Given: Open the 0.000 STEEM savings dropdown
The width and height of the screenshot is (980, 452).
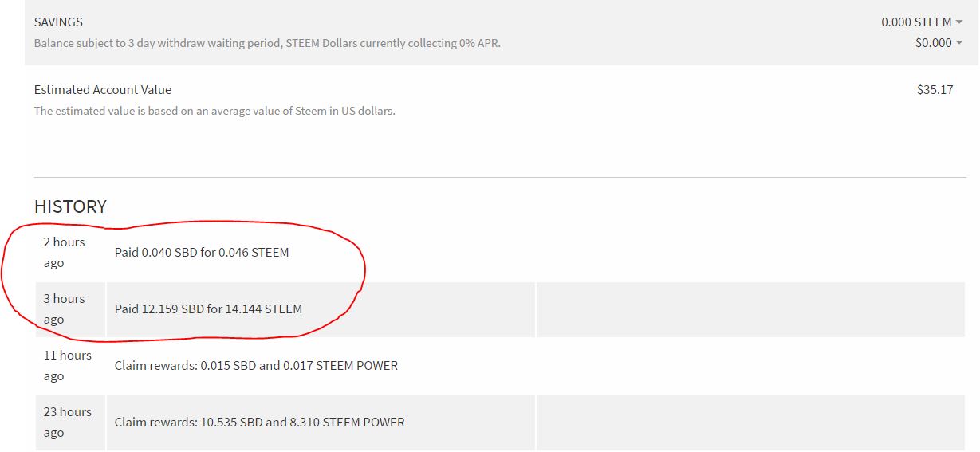Looking at the screenshot, I should [x=922, y=22].
